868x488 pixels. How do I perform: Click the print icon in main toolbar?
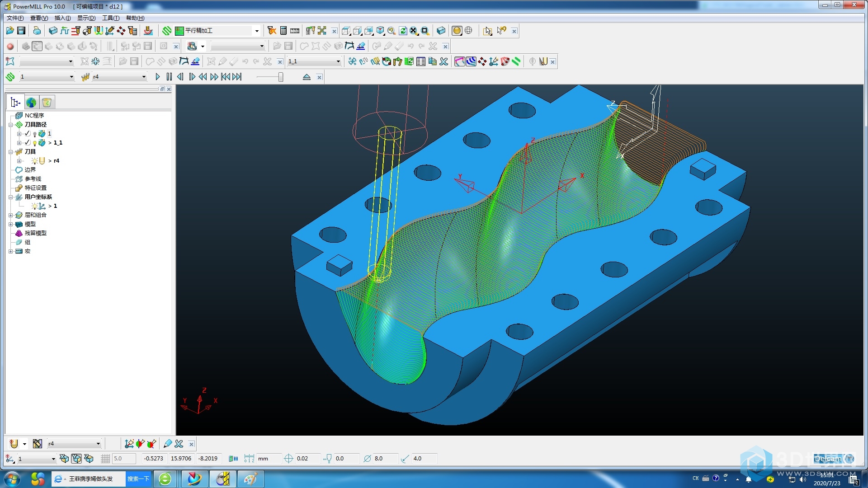37,31
